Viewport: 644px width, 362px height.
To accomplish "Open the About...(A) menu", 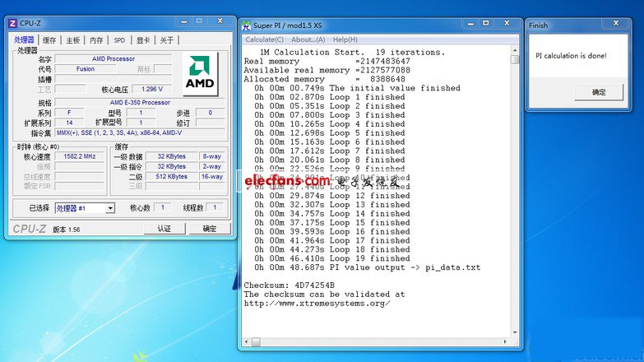I will [x=308, y=39].
